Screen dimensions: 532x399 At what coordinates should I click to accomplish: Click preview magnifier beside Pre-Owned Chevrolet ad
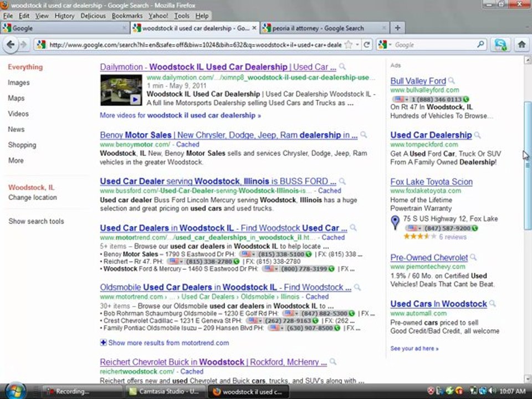pos(473,257)
